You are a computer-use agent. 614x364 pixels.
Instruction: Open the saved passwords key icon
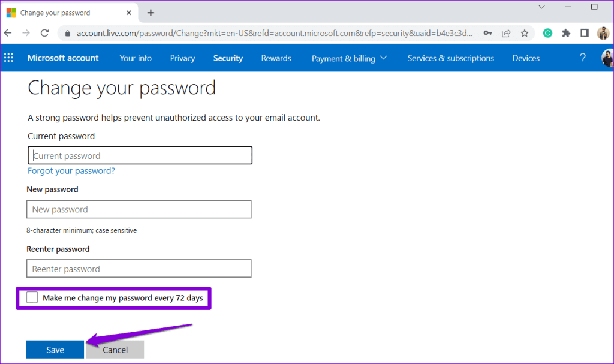487,34
